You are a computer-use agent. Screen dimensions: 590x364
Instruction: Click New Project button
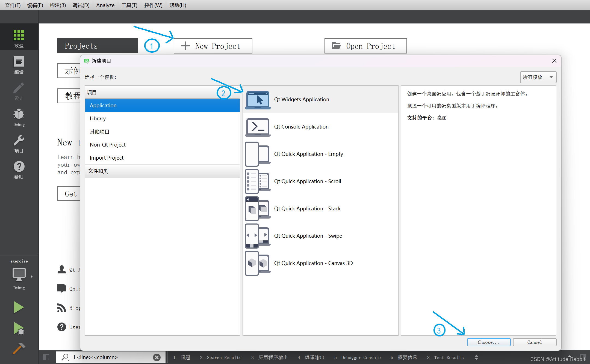pos(213,46)
